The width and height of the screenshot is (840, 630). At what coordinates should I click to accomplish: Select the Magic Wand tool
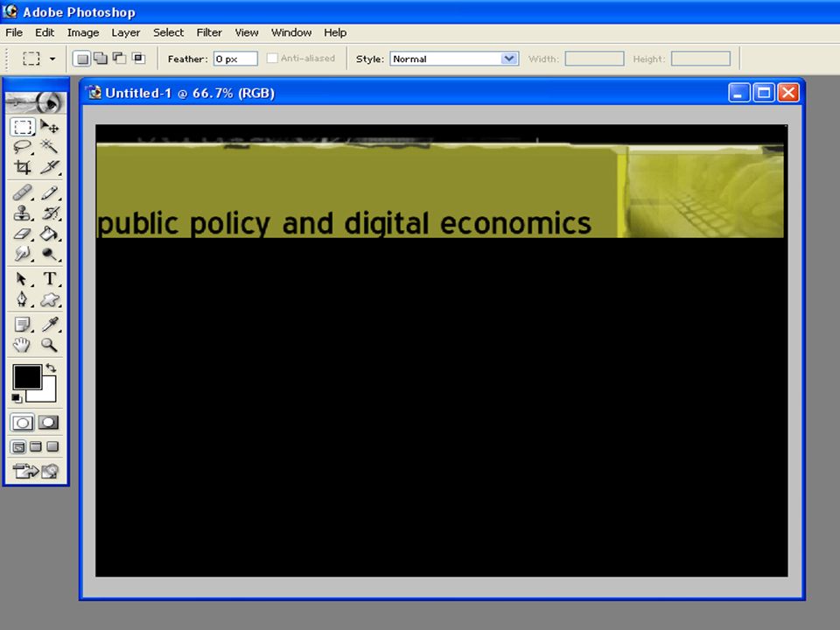(x=49, y=147)
